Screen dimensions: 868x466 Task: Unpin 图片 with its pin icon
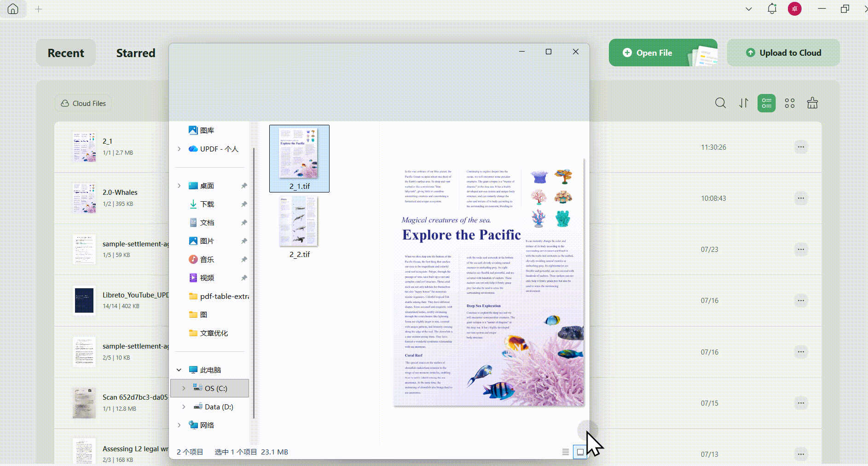point(244,241)
